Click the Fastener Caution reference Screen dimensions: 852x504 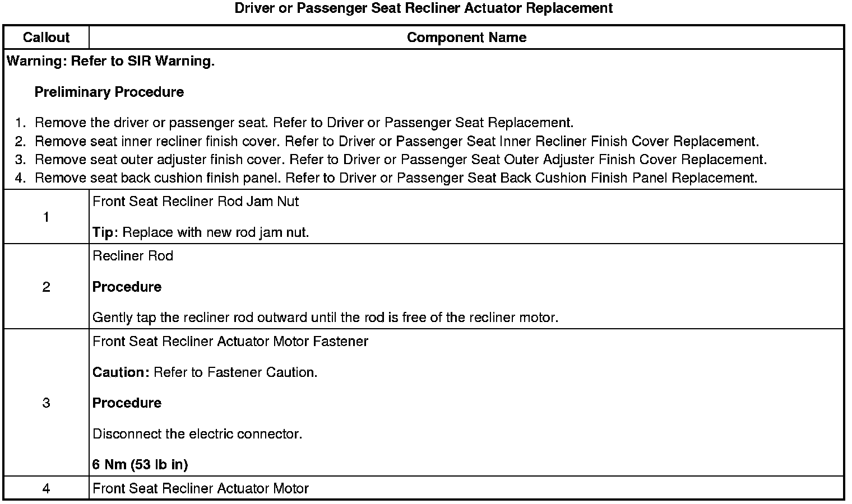(205, 372)
